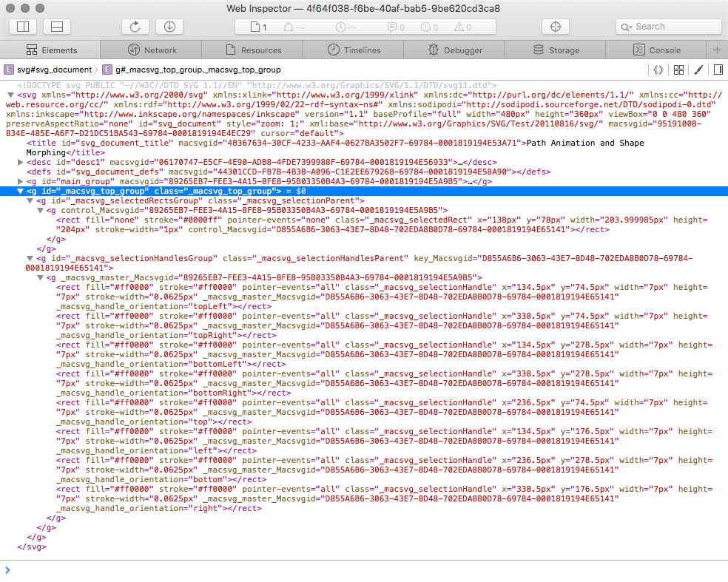
Task: Expand the defs element with id svg_document_defs
Action: [x=19, y=171]
